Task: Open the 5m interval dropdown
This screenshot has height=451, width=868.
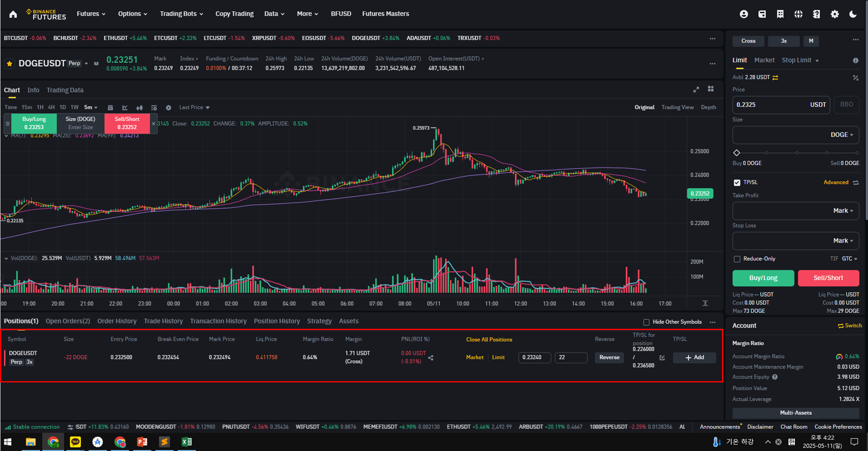Action: coord(91,107)
